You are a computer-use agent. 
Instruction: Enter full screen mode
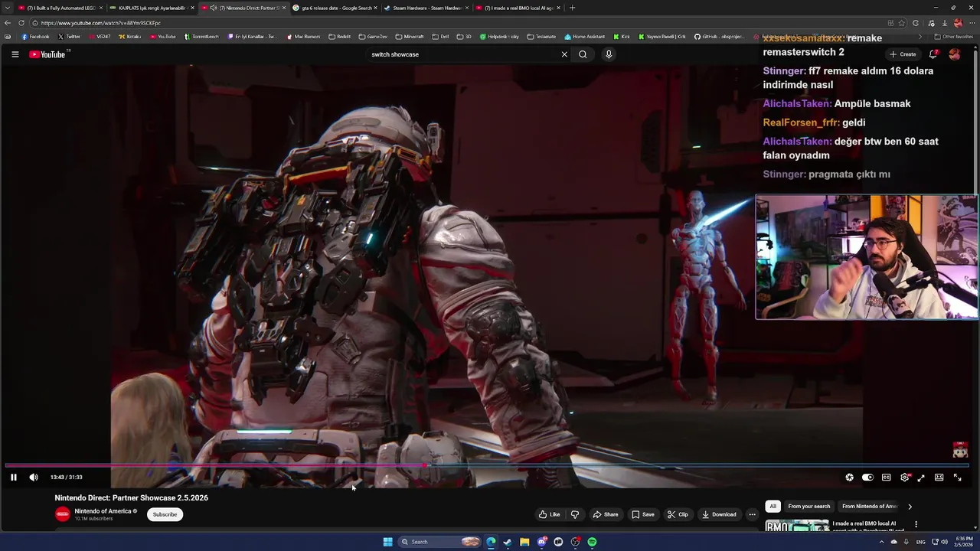pyautogui.click(x=957, y=478)
